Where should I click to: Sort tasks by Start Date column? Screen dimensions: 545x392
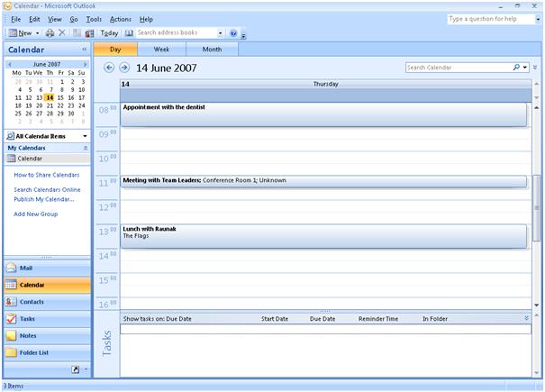click(275, 319)
